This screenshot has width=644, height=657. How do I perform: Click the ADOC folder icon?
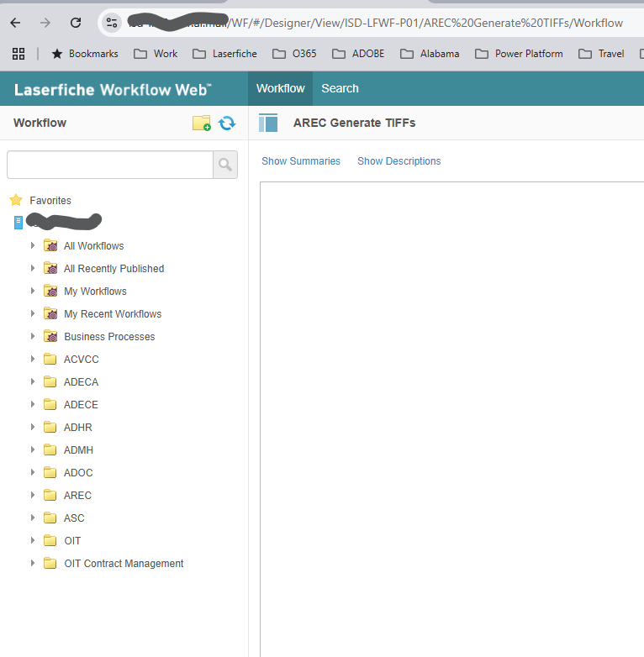[50, 472]
